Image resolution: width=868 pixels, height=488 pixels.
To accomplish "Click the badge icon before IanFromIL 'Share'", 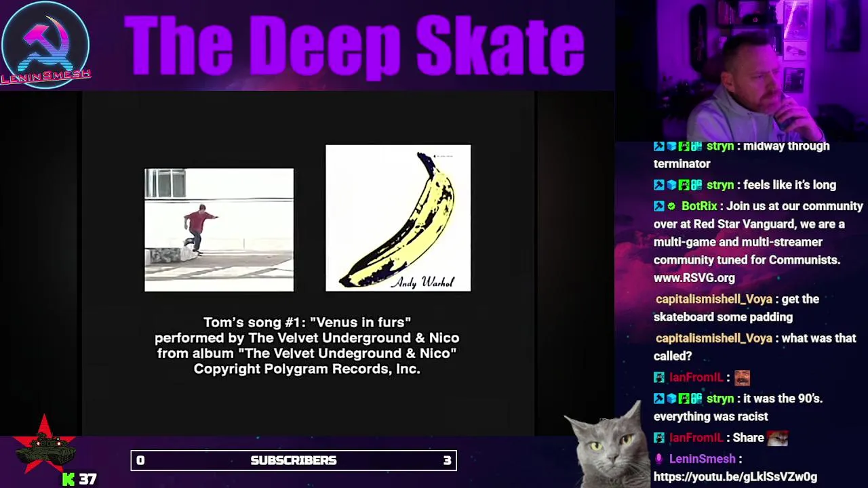I will [x=659, y=439].
